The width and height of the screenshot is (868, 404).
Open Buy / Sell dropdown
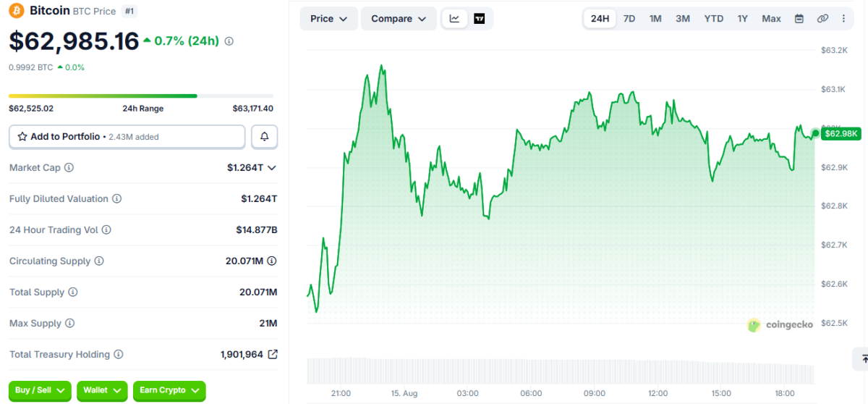pyautogui.click(x=40, y=390)
